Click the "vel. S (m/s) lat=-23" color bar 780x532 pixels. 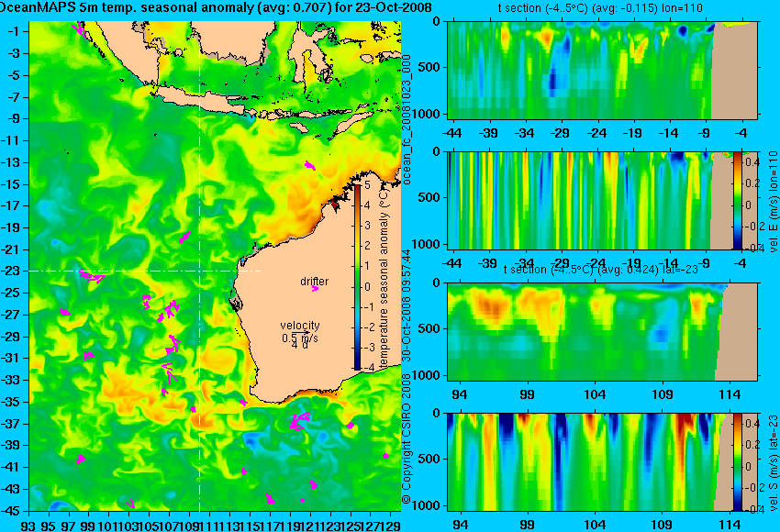pyautogui.click(x=738, y=462)
